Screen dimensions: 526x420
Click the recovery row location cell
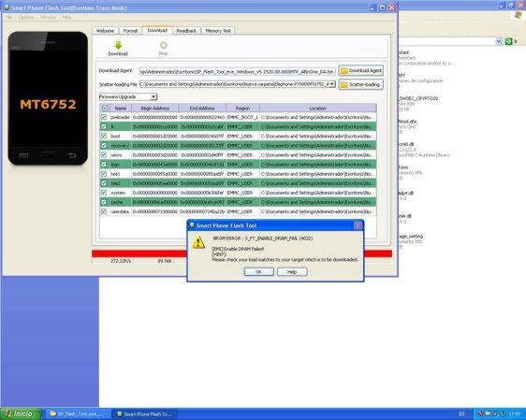click(x=318, y=146)
